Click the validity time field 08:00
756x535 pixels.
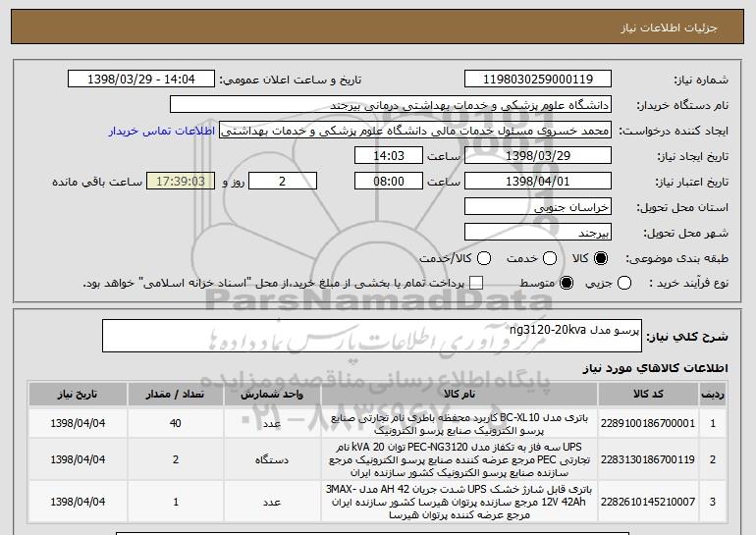click(389, 182)
